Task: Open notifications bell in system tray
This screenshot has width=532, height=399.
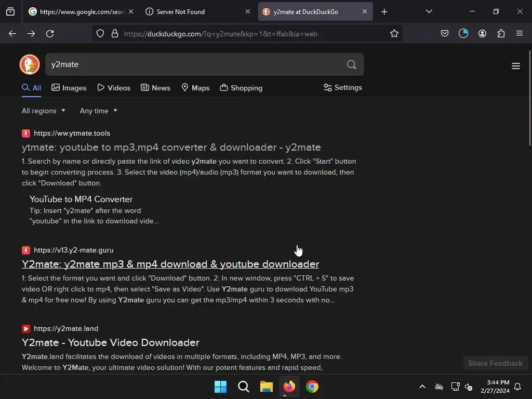Action: pyautogui.click(x=517, y=387)
